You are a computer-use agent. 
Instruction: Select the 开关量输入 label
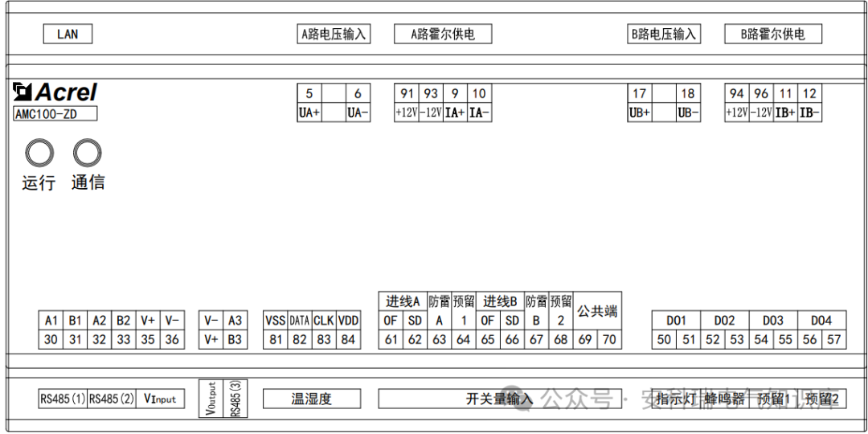[500, 399]
